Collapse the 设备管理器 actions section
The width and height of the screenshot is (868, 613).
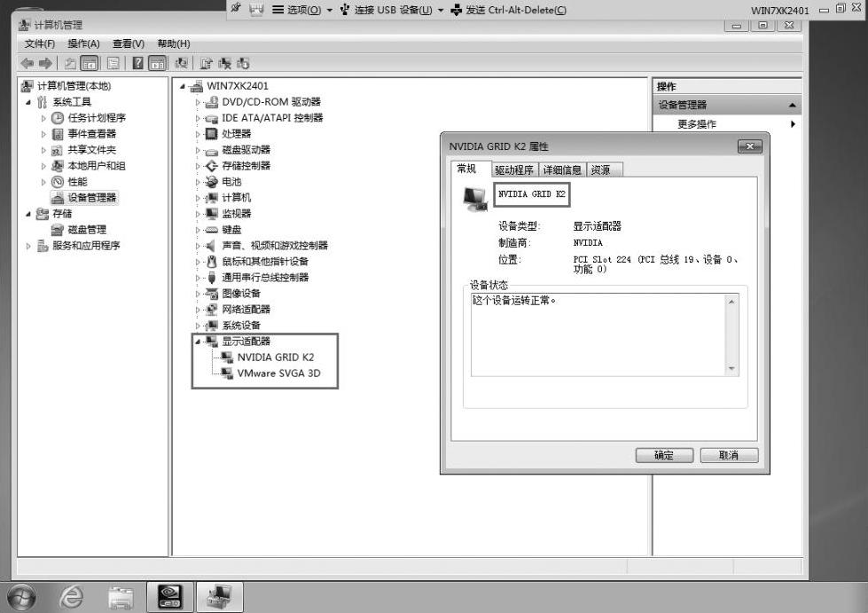[x=792, y=105]
